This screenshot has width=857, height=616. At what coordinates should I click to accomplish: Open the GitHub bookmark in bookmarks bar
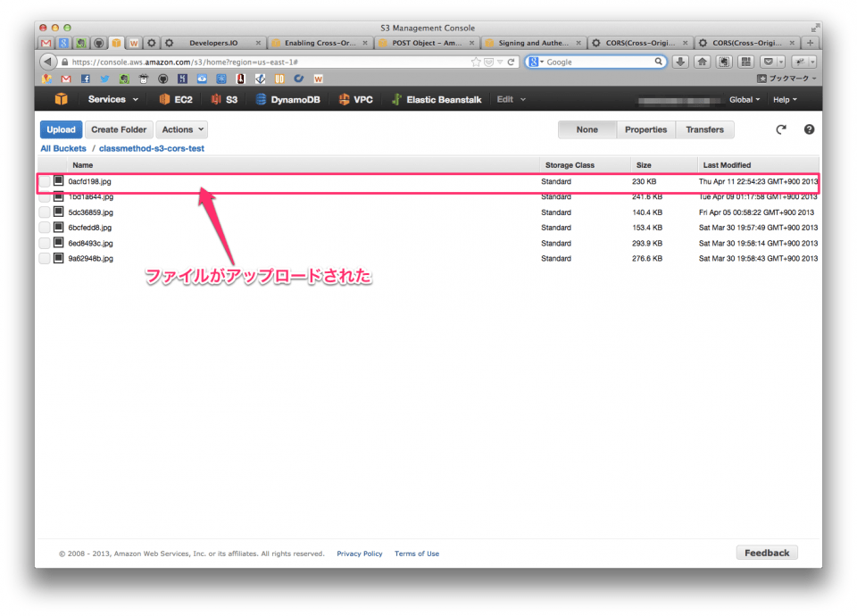click(162, 79)
